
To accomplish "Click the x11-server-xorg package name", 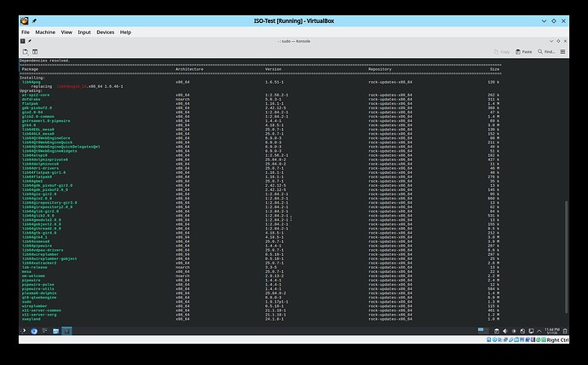I will coord(39,315).
